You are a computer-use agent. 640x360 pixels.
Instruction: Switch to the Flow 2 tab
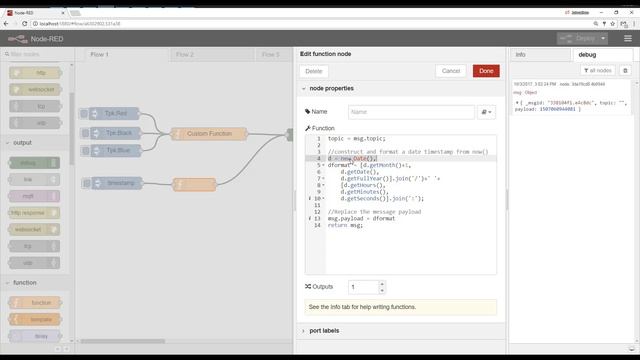(212, 54)
